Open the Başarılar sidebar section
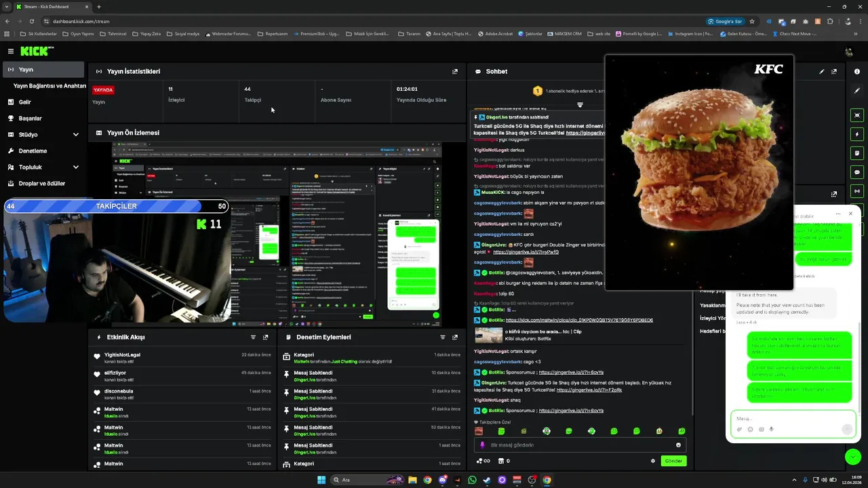This screenshot has width=868, height=488. click(31, 119)
